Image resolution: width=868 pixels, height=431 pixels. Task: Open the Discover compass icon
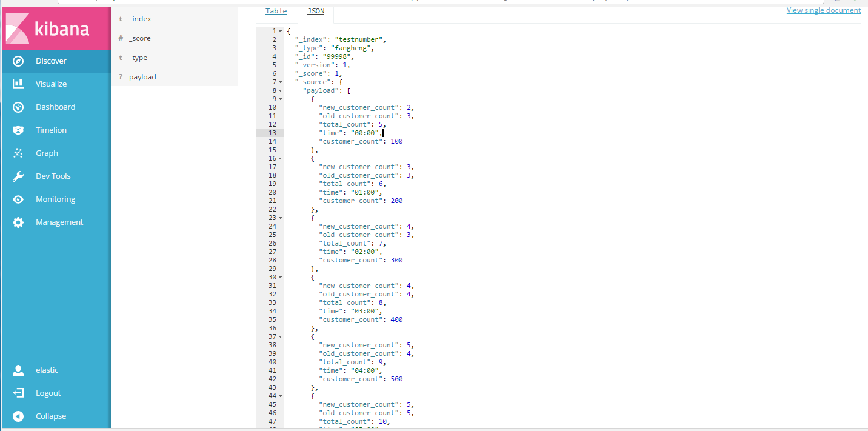click(18, 61)
